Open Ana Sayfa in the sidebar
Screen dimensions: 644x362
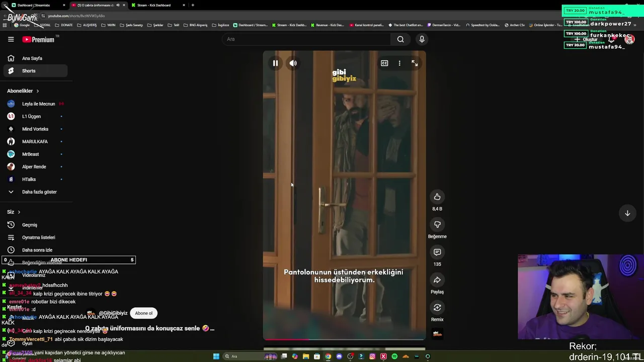click(x=35, y=58)
